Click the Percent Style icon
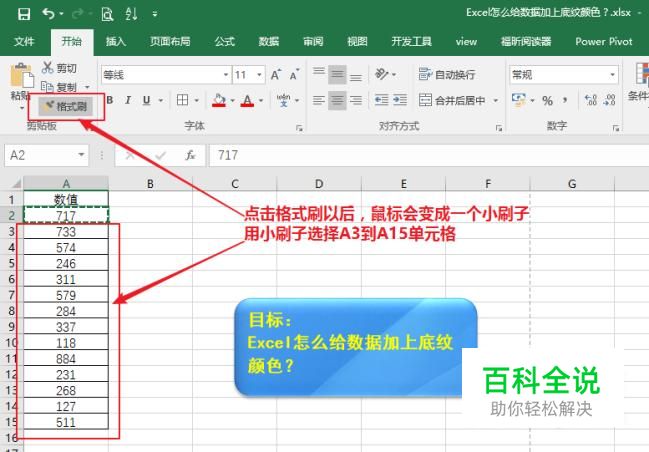This screenshot has height=452, width=649. coord(547,101)
